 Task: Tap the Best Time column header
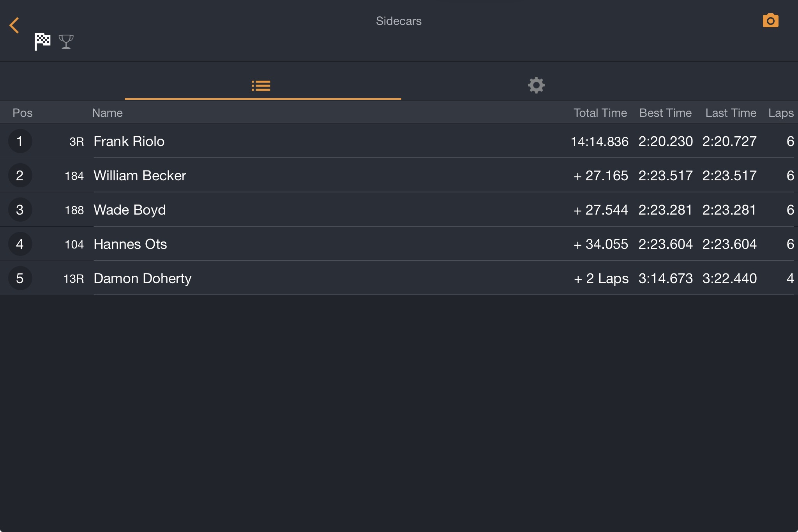click(x=666, y=113)
